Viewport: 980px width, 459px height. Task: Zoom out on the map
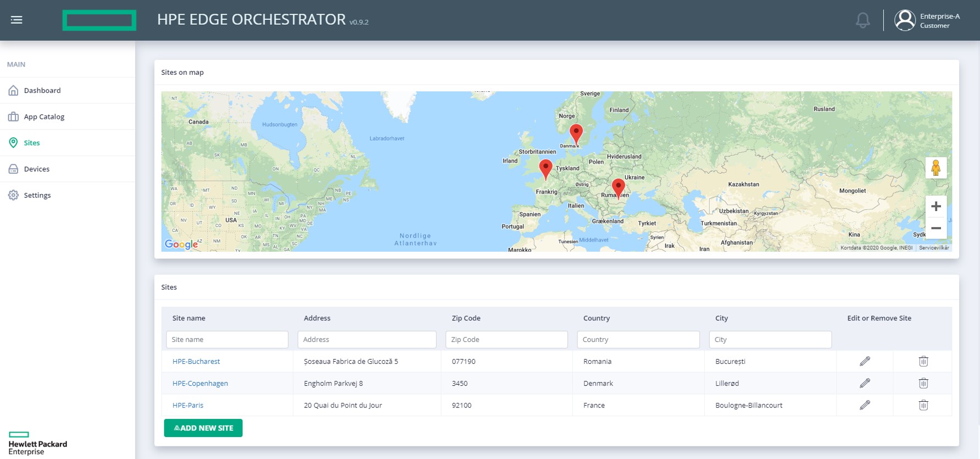tap(936, 228)
